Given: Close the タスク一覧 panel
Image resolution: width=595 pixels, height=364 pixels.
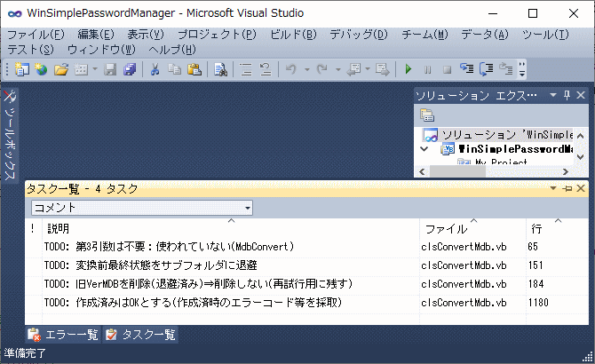Looking at the screenshot, I should pos(581,188).
